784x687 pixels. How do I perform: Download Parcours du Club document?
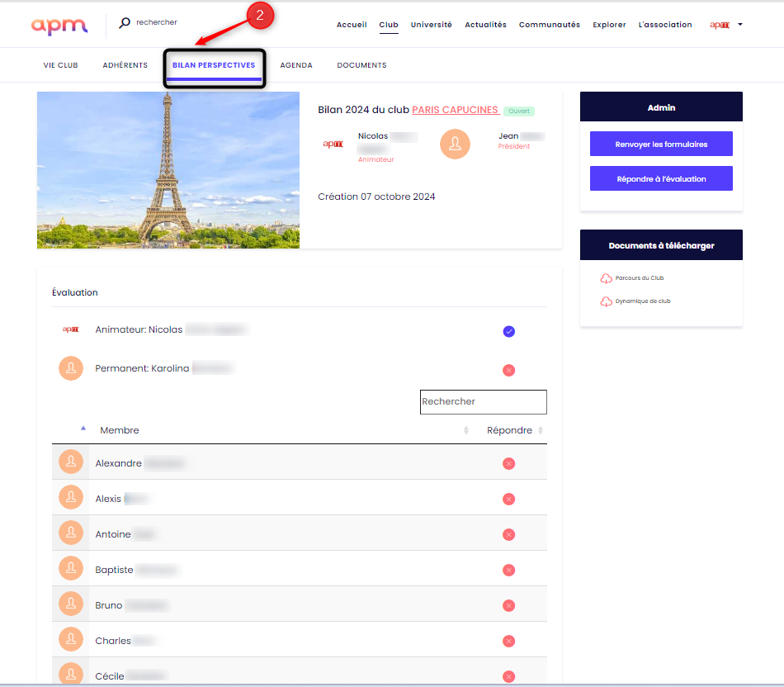pyautogui.click(x=640, y=278)
